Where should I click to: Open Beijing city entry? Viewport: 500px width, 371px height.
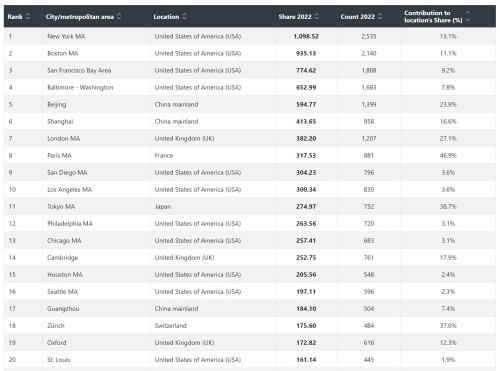[57, 104]
